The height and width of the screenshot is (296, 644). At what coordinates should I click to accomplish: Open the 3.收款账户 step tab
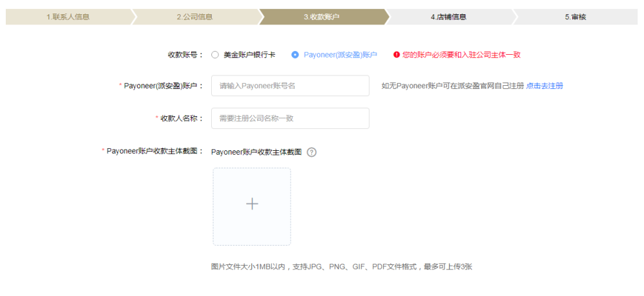tap(321, 17)
